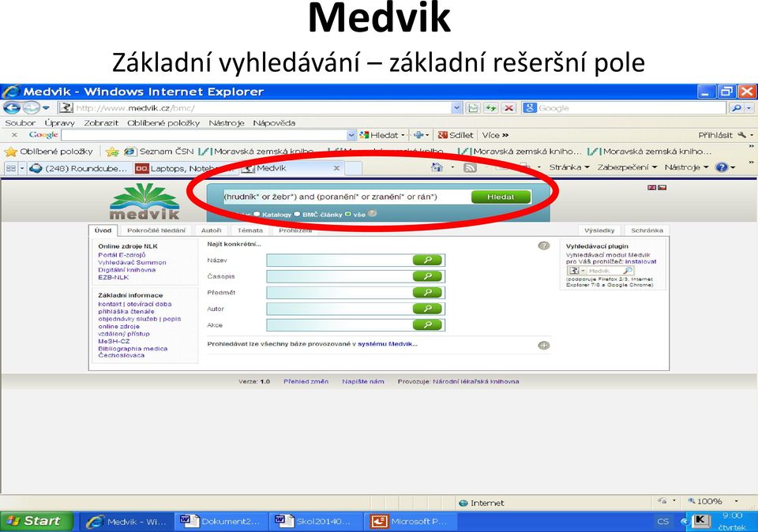Switch to the Roundcube browser tab
Image resolution: width=758 pixels, height=532 pixels.
click(x=79, y=168)
